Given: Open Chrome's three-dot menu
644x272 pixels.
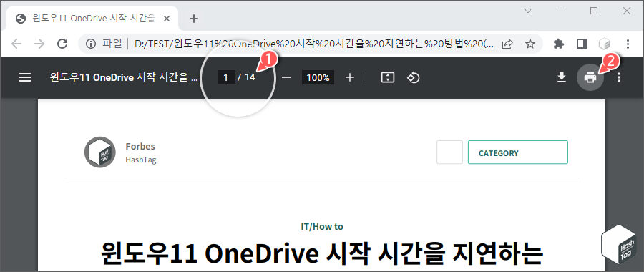Looking at the screenshot, I should 627,44.
